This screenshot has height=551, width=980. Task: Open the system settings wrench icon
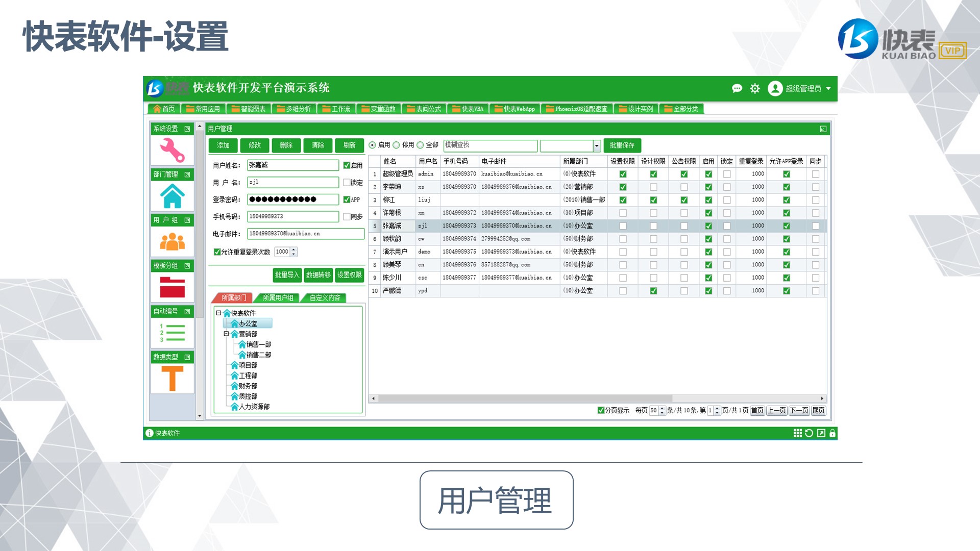[173, 150]
